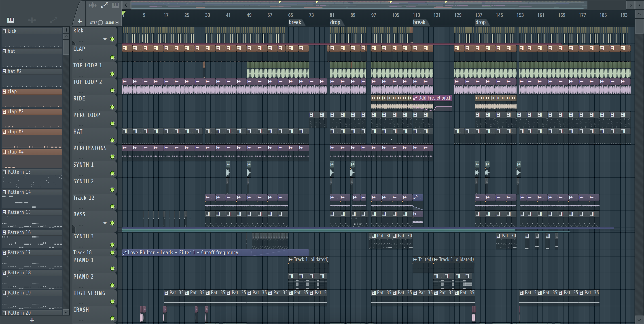644x324 pixels.
Task: Click the CRASH track header
Action: pos(95,314)
